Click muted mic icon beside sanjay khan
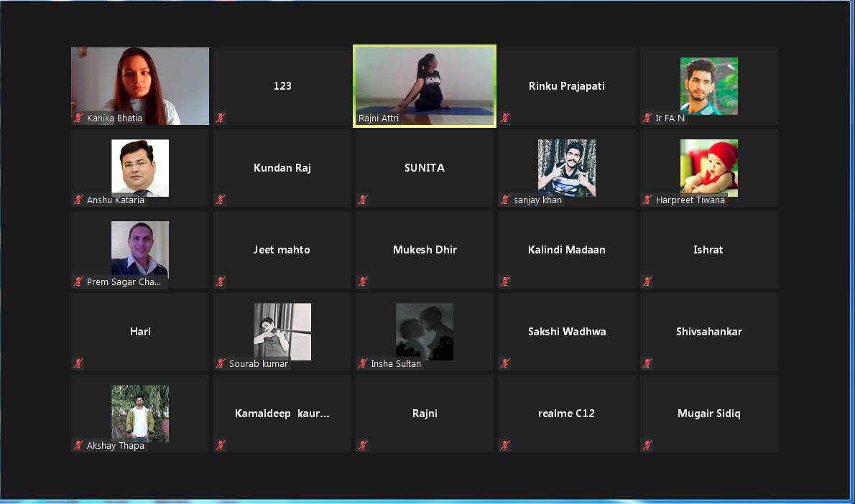Viewport: 855px width, 504px height. click(505, 200)
